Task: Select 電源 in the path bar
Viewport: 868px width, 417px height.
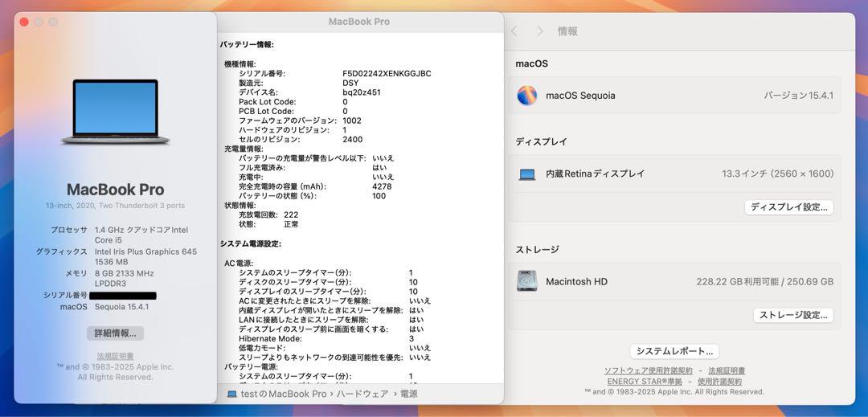Action: 408,394
